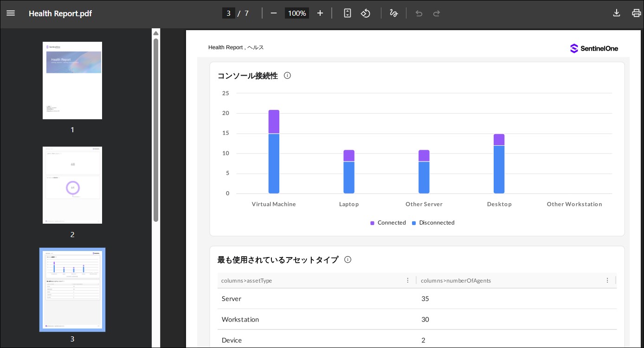This screenshot has height=348, width=644.
Task: Download the Health Report PDF
Action: (x=617, y=13)
